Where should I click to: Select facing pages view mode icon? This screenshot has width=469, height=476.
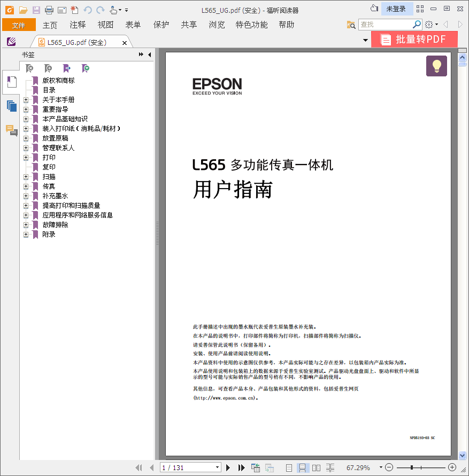(316, 468)
